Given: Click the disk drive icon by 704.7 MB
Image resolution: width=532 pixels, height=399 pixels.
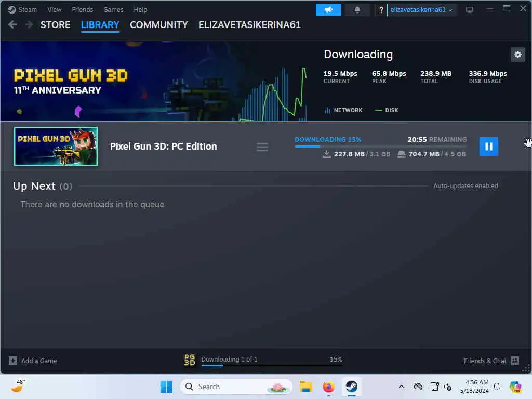Looking at the screenshot, I should coord(402,154).
